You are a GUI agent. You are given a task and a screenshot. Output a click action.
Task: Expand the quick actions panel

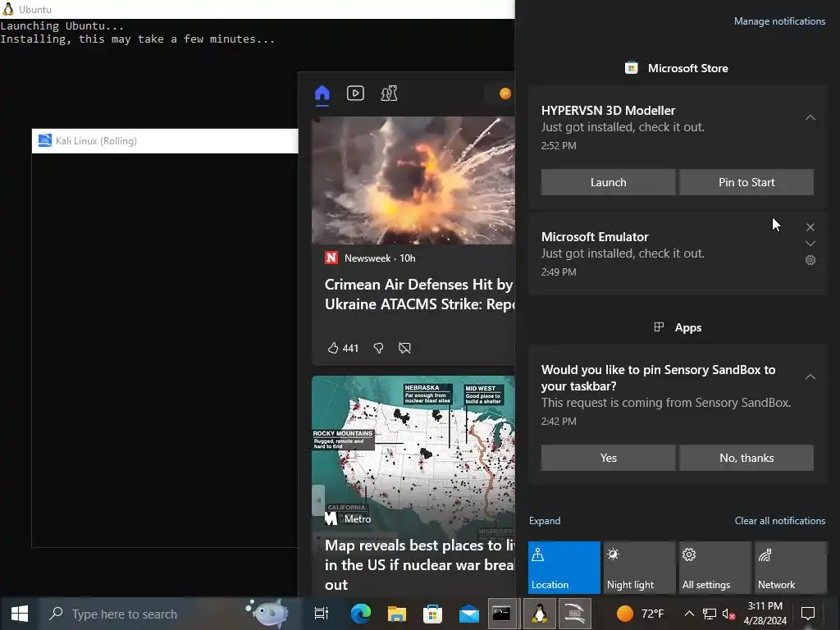pos(545,521)
